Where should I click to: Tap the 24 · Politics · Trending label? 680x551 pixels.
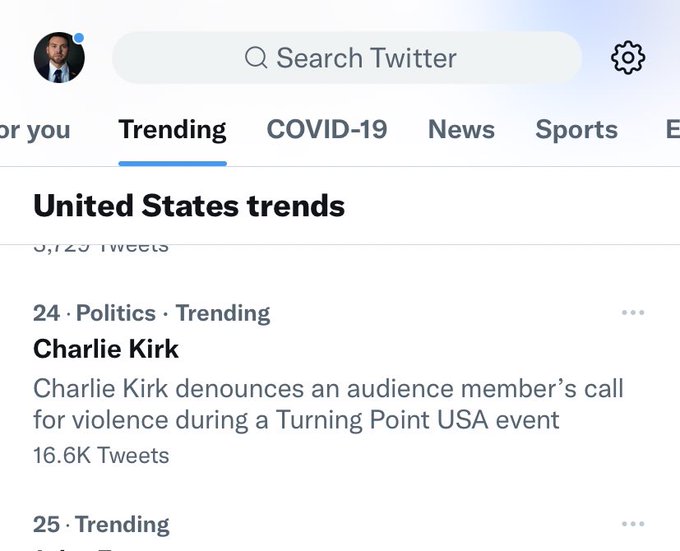(151, 313)
